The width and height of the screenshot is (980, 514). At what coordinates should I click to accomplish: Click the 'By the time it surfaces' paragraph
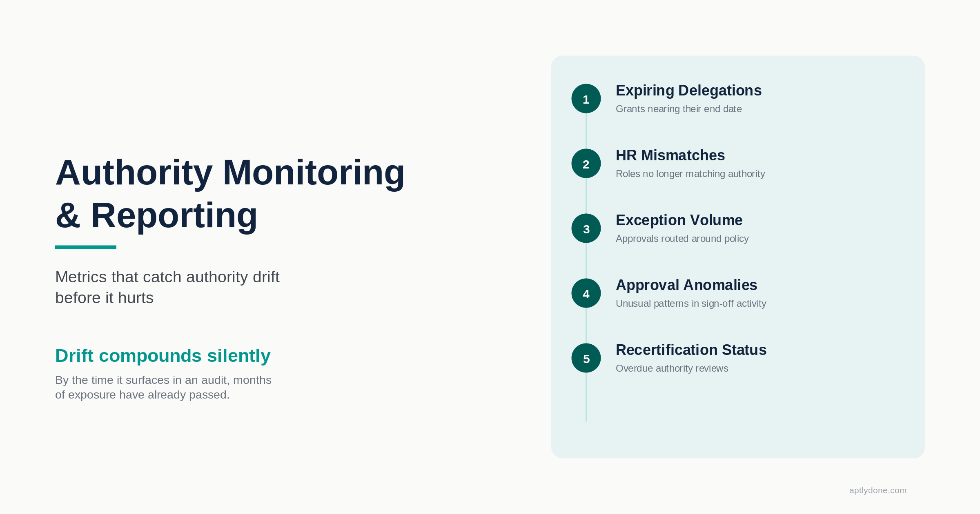163,388
